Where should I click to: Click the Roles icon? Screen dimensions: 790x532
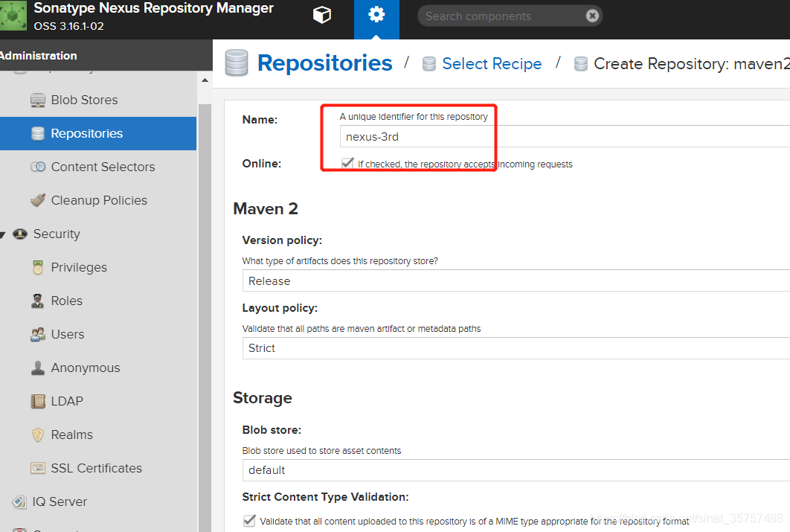coord(38,301)
